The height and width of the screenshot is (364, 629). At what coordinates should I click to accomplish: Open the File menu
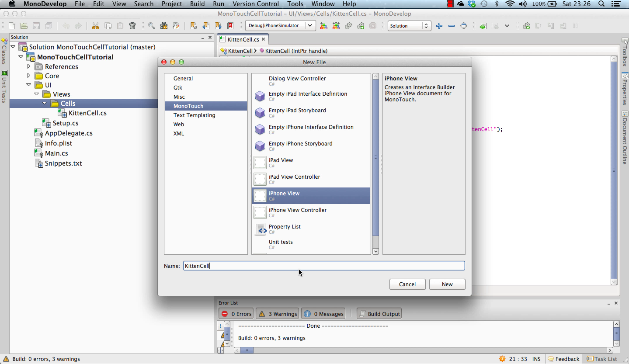(x=80, y=4)
